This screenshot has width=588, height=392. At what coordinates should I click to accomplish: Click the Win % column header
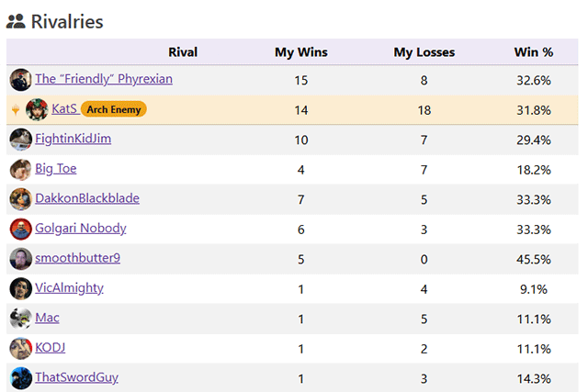pyautogui.click(x=533, y=52)
